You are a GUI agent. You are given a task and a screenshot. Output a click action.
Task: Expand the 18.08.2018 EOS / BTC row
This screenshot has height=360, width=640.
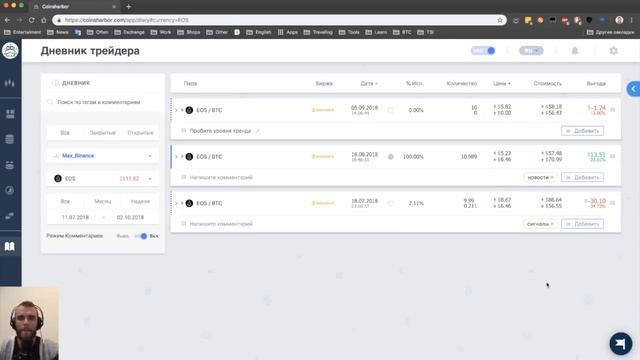[x=176, y=157]
